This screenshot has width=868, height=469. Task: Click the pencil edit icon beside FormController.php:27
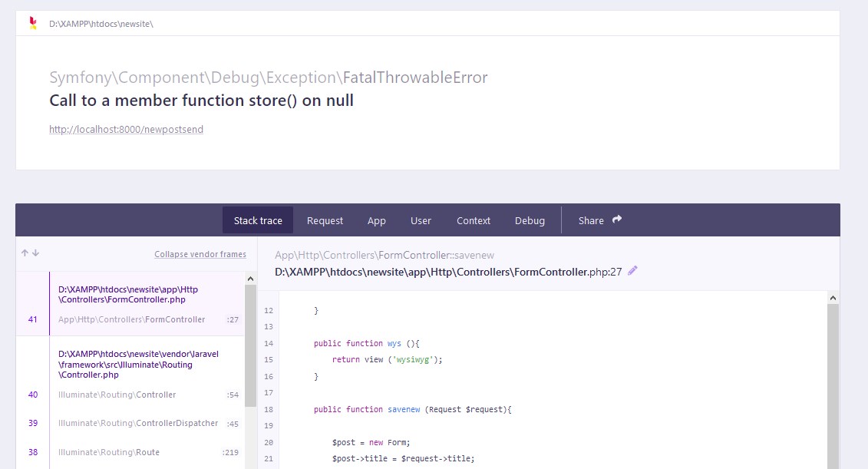(x=632, y=271)
